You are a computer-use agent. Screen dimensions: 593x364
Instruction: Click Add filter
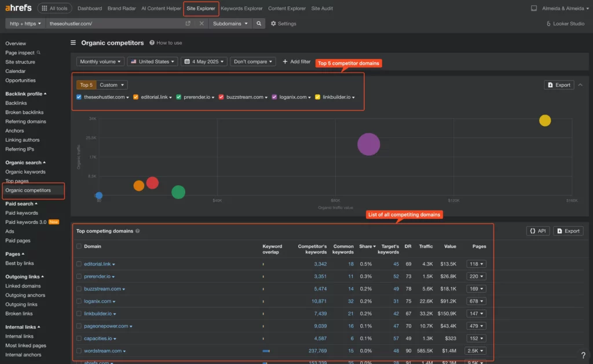click(296, 61)
